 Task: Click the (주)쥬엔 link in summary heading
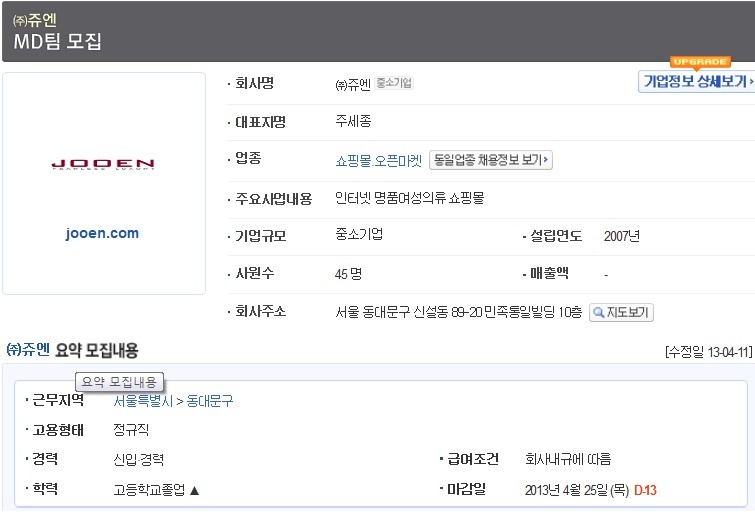tap(28, 349)
